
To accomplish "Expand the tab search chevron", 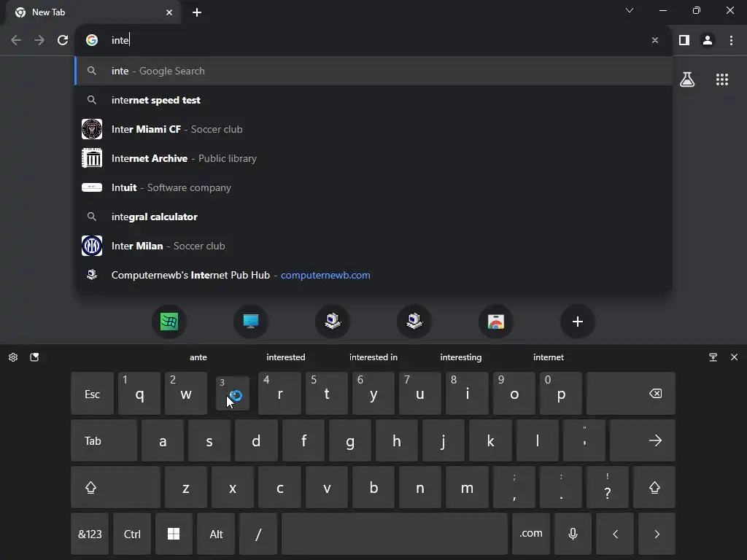I will coord(630,10).
